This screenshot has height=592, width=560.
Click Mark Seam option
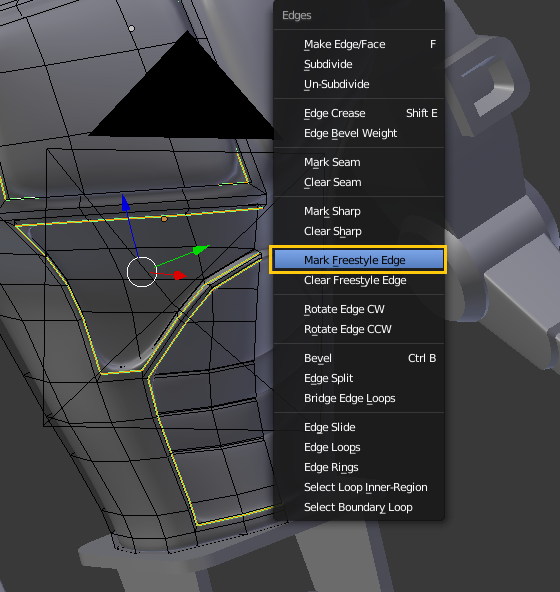click(x=359, y=162)
